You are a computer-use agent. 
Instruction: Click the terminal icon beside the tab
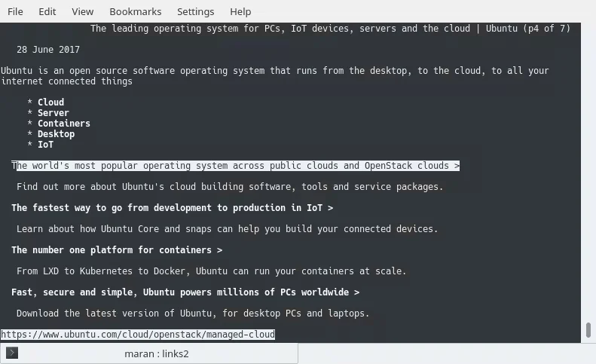click(x=12, y=353)
